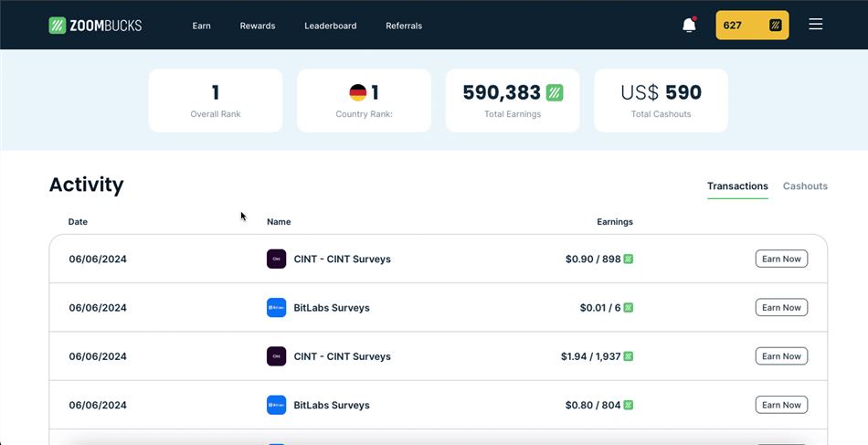Select the Total Cashouts card

click(x=661, y=101)
